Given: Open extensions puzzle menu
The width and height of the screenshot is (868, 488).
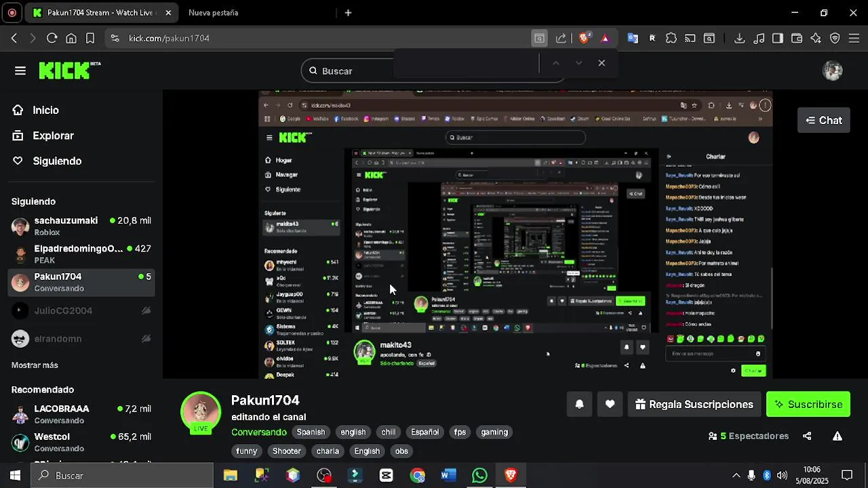Looking at the screenshot, I should point(671,39).
